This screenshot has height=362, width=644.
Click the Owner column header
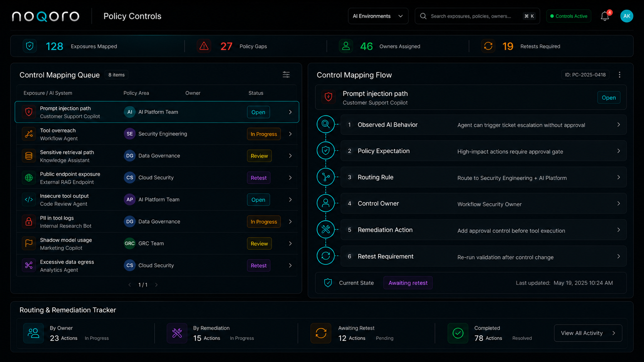pos(193,93)
